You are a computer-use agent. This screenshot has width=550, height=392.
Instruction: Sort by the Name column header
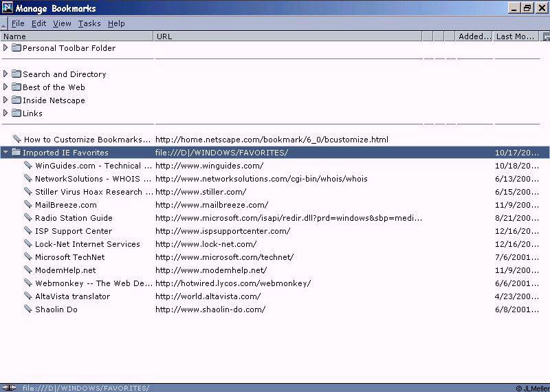click(x=77, y=36)
